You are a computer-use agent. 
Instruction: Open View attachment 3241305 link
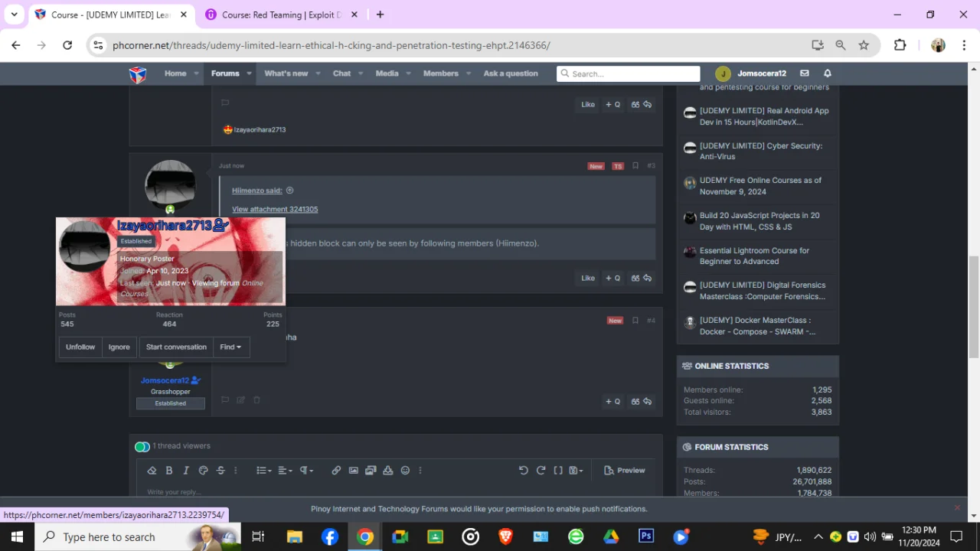pos(275,209)
